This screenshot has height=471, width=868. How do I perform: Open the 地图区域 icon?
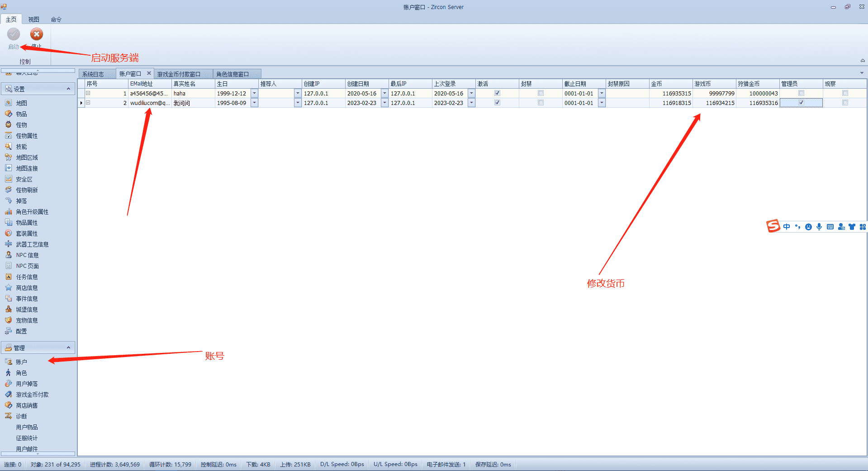(x=9, y=157)
